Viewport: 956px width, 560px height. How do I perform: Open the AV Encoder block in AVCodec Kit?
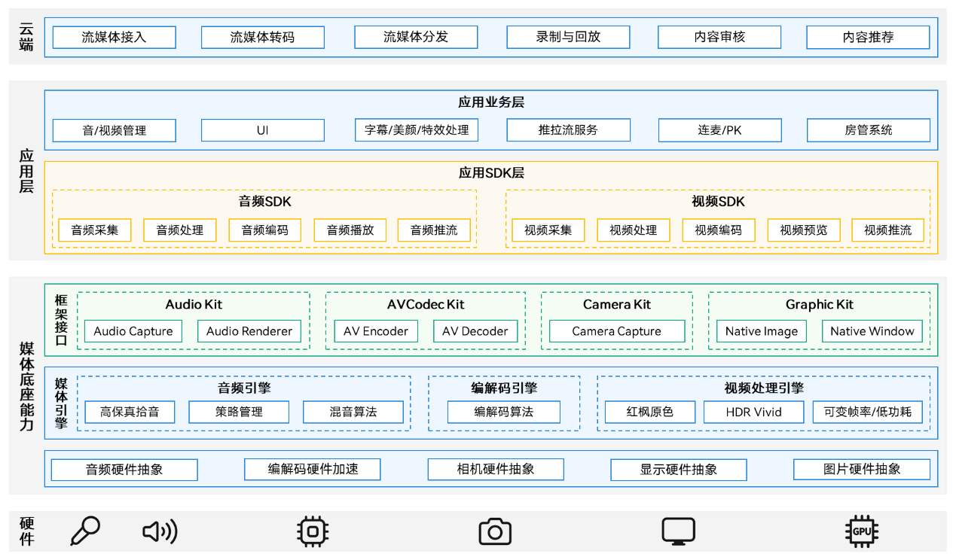pyautogui.click(x=375, y=330)
